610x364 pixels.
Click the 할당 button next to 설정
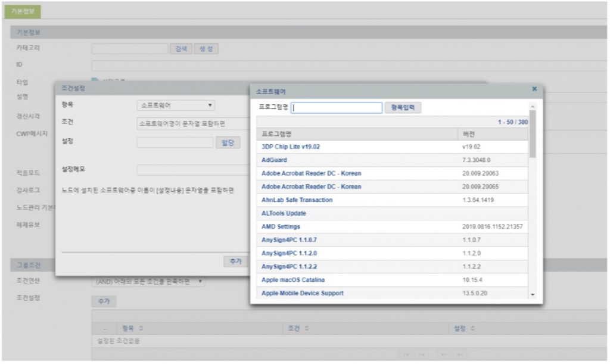(x=228, y=142)
